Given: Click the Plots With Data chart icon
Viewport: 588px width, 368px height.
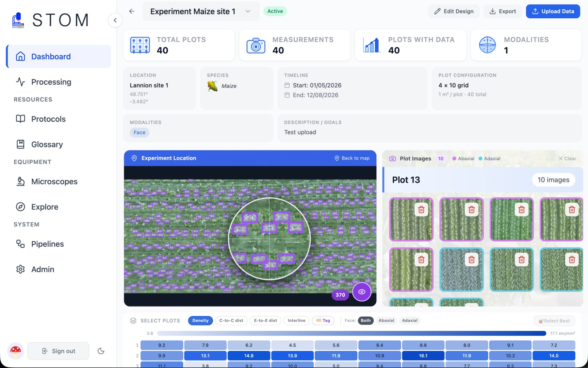Looking at the screenshot, I should pyautogui.click(x=371, y=45).
